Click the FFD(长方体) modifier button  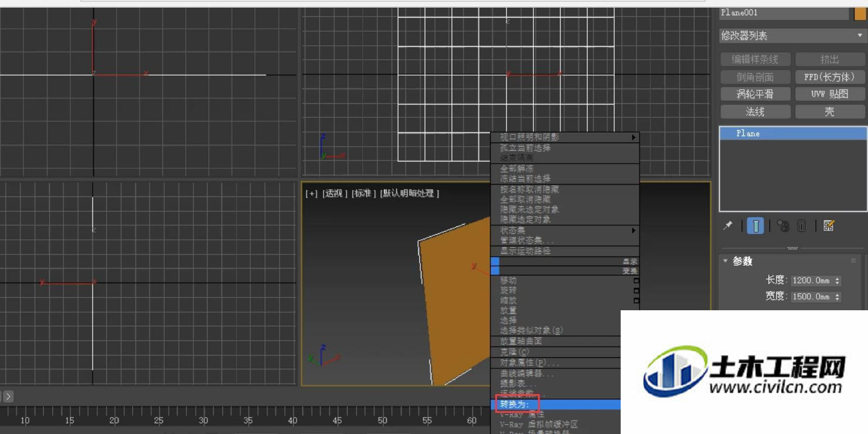pos(830,77)
